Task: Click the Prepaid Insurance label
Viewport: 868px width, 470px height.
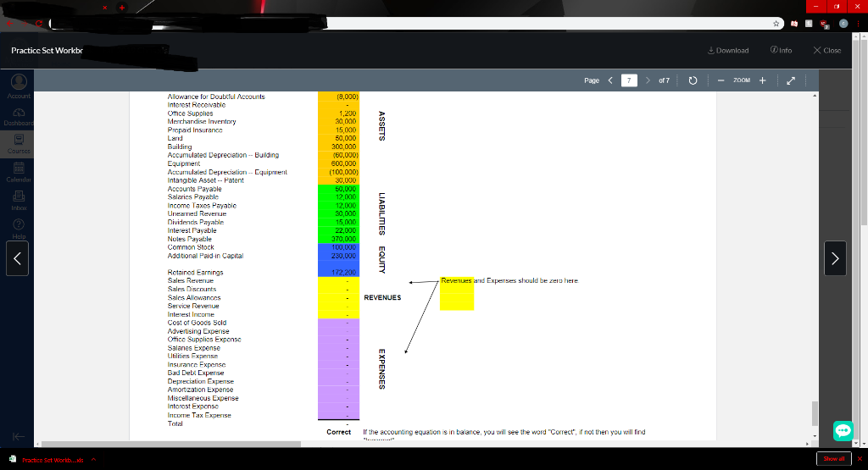Action: coord(195,130)
